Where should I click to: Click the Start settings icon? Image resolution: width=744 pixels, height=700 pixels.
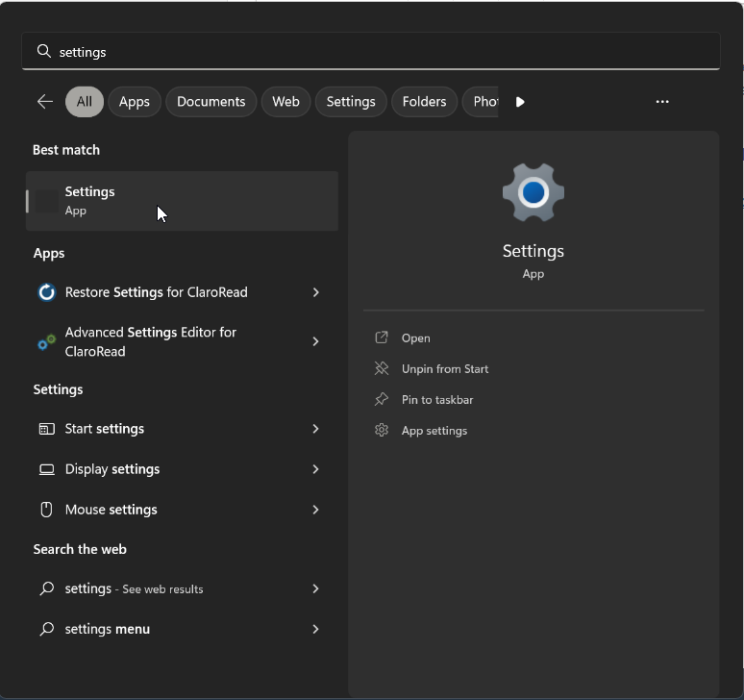(46, 429)
